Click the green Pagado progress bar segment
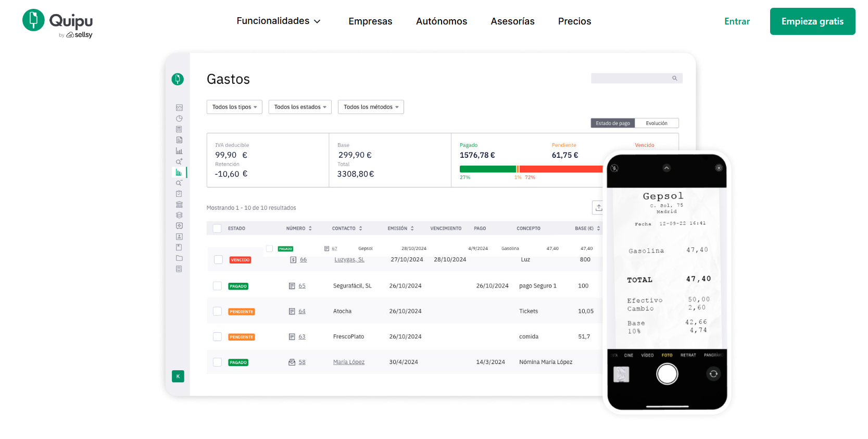This screenshot has height=439, width=868. (x=487, y=169)
